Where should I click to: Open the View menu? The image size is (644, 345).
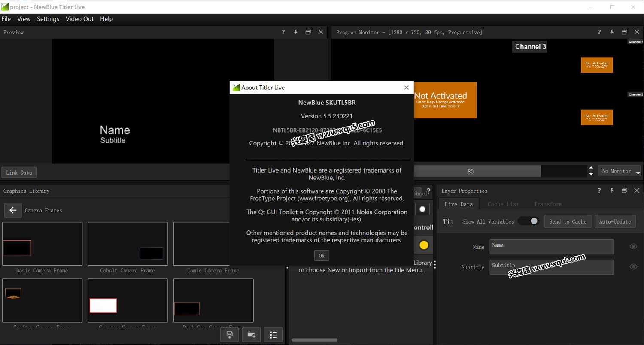24,19
